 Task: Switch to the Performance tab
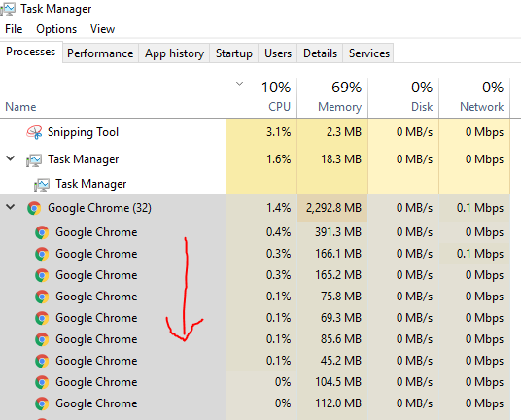pos(100,53)
